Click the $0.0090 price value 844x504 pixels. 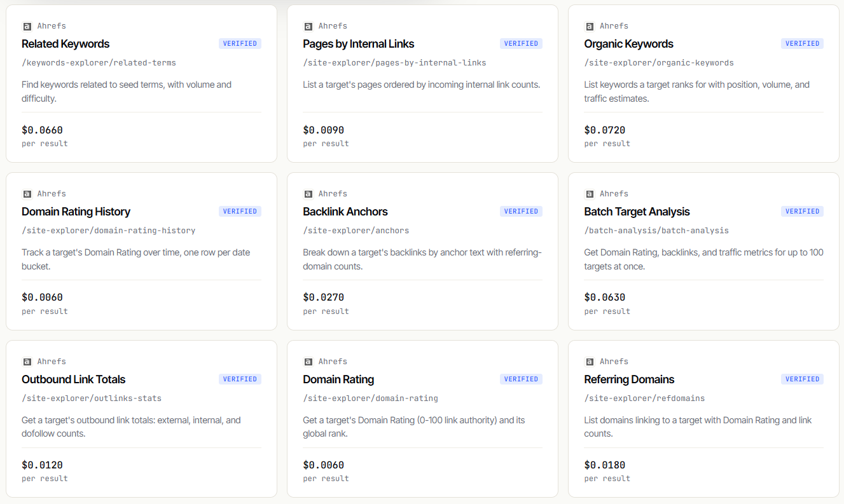323,130
